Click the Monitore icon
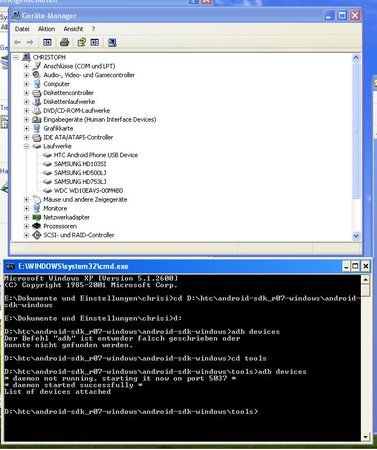The height and width of the screenshot is (450, 377). tap(37, 208)
